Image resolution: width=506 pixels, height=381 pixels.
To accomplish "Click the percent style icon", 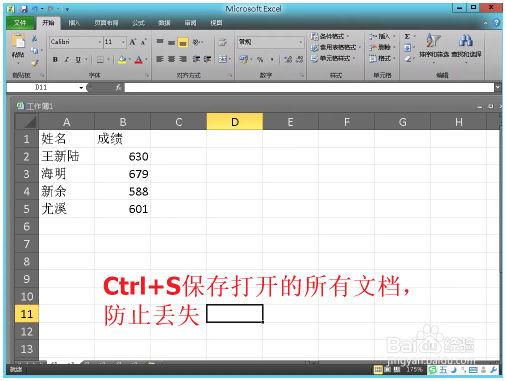I will (x=260, y=60).
